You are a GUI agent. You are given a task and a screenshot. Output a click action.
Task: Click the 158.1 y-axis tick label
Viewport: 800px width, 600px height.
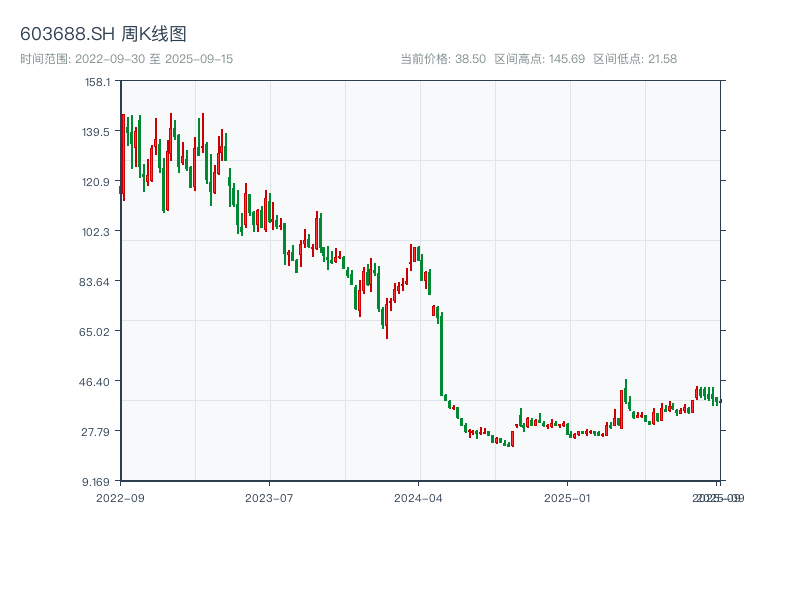click(x=98, y=82)
